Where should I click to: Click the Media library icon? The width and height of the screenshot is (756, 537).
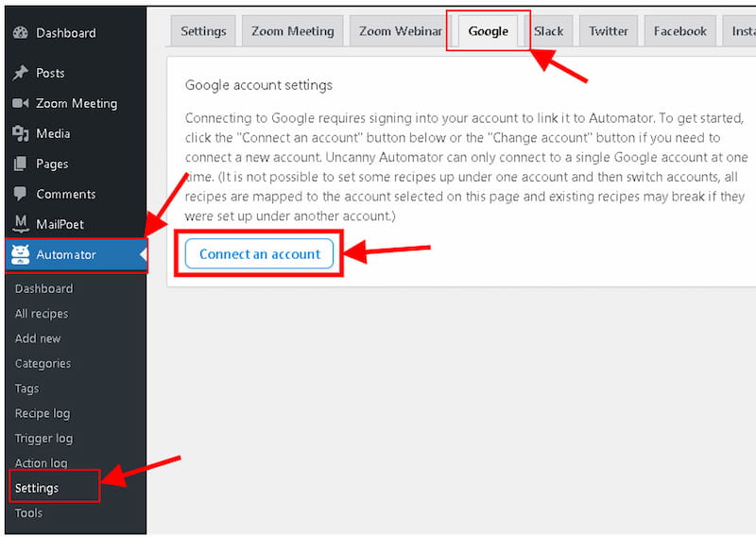point(20,133)
